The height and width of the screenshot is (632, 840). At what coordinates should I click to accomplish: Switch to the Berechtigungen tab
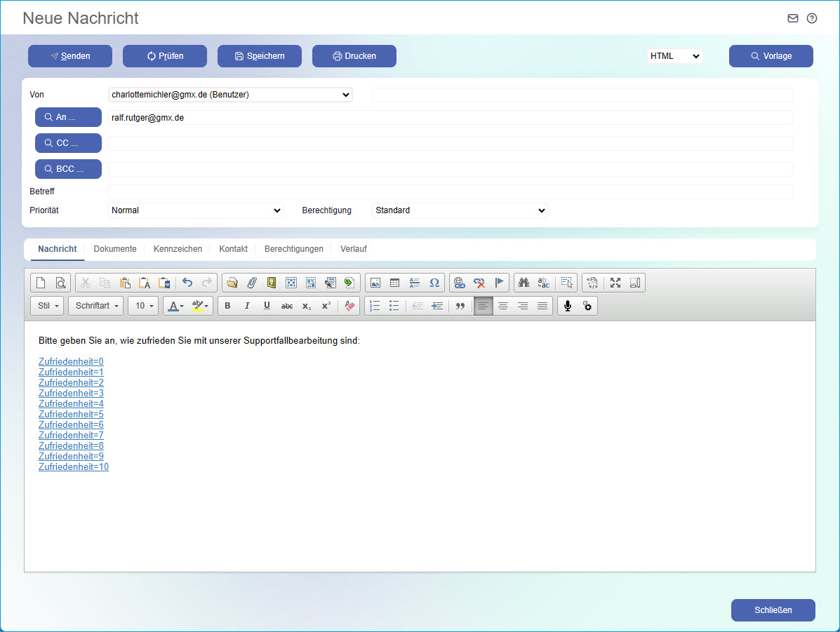pos(293,249)
